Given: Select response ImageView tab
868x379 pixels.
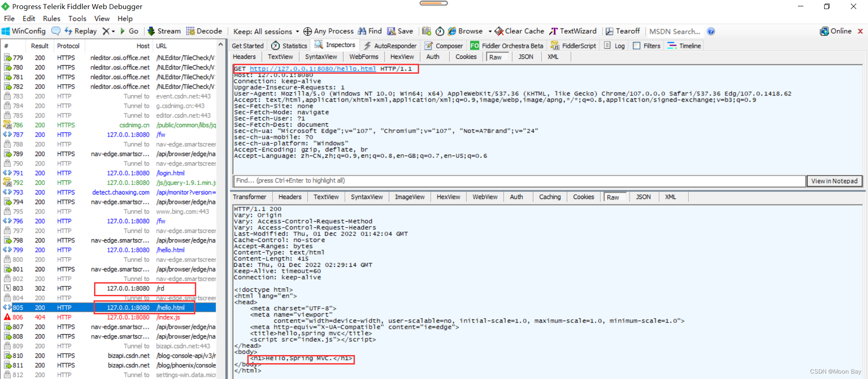Looking at the screenshot, I should pyautogui.click(x=410, y=197).
